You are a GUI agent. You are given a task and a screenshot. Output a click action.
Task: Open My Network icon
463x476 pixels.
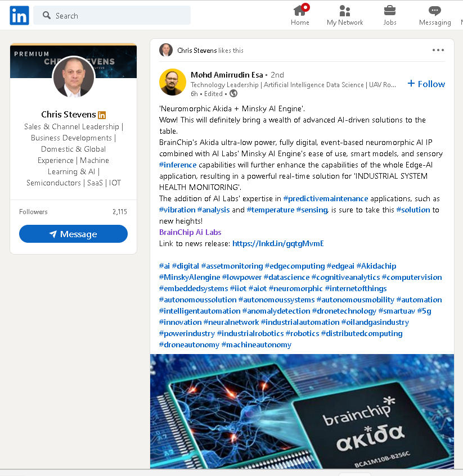(x=345, y=11)
